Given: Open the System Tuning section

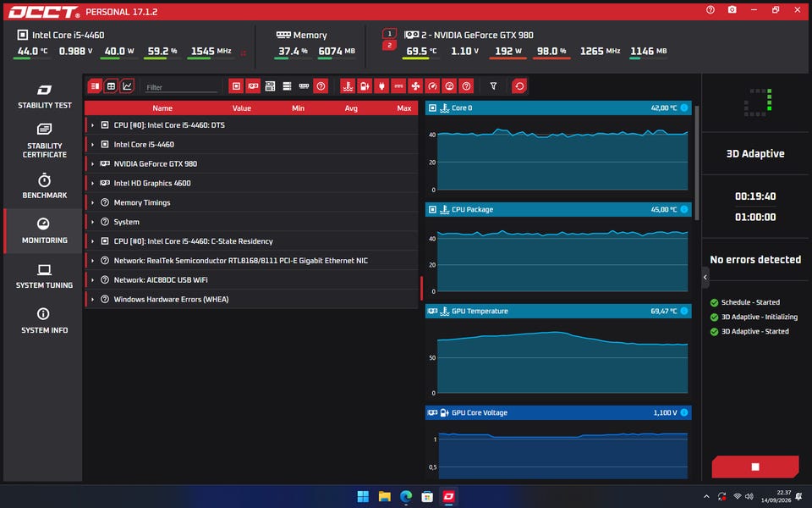Looking at the screenshot, I should pyautogui.click(x=44, y=276).
